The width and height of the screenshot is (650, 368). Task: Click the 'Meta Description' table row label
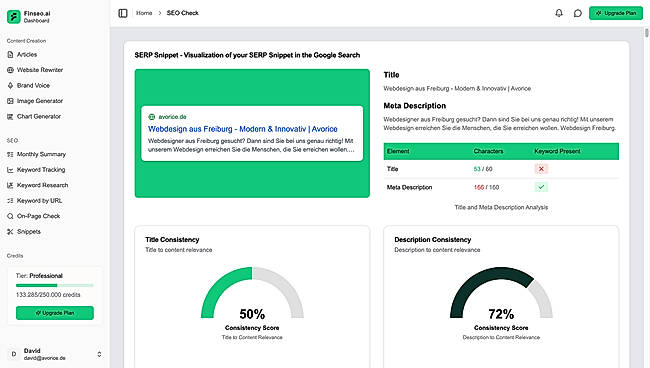click(410, 187)
